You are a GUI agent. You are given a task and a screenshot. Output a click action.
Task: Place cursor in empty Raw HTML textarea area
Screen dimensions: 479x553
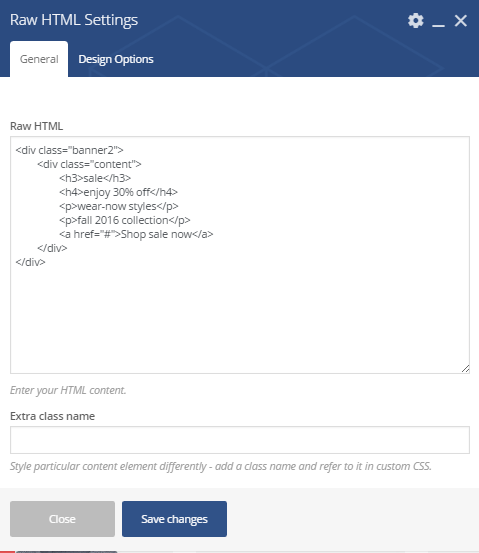tap(240, 317)
